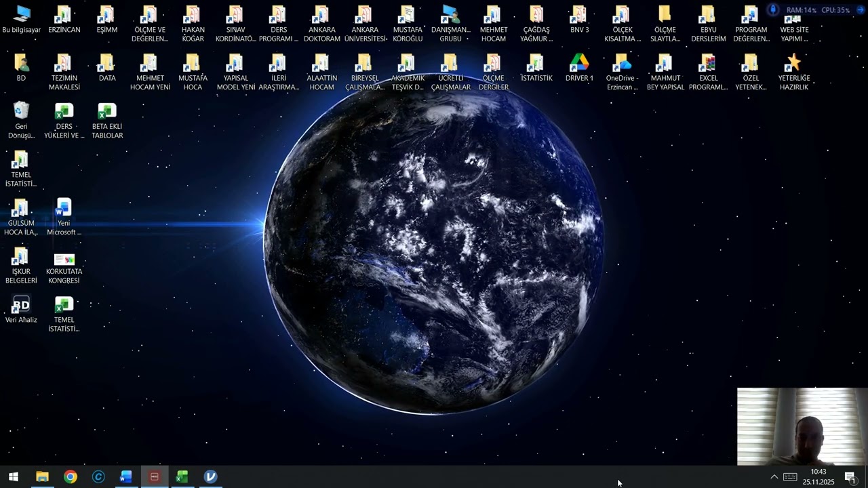Click the DERS YÜKLERİ VE Excel file
The width and height of the screenshot is (868, 488).
tap(64, 121)
